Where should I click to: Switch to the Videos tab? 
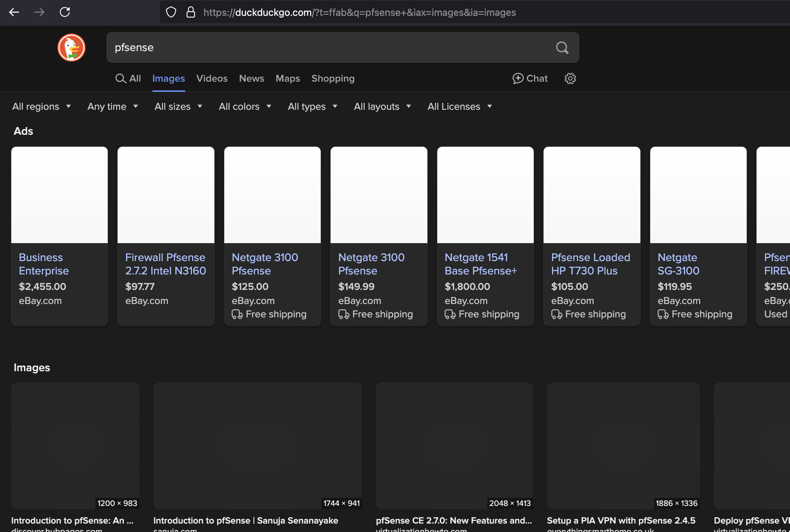[212, 78]
